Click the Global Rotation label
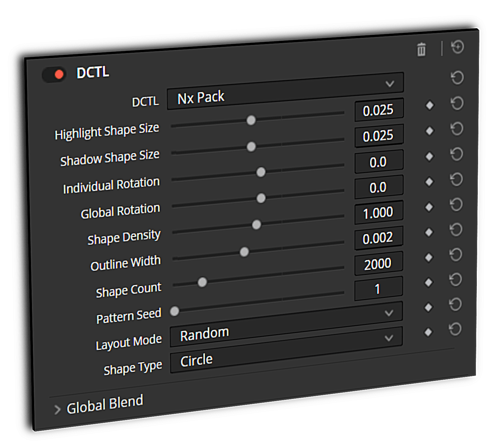Screen dimensions: 493x448 click(120, 211)
